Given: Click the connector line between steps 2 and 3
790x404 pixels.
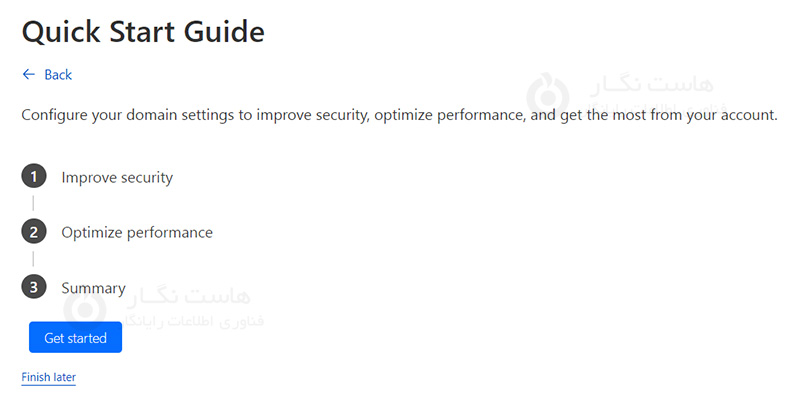Looking at the screenshot, I should 33,260.
